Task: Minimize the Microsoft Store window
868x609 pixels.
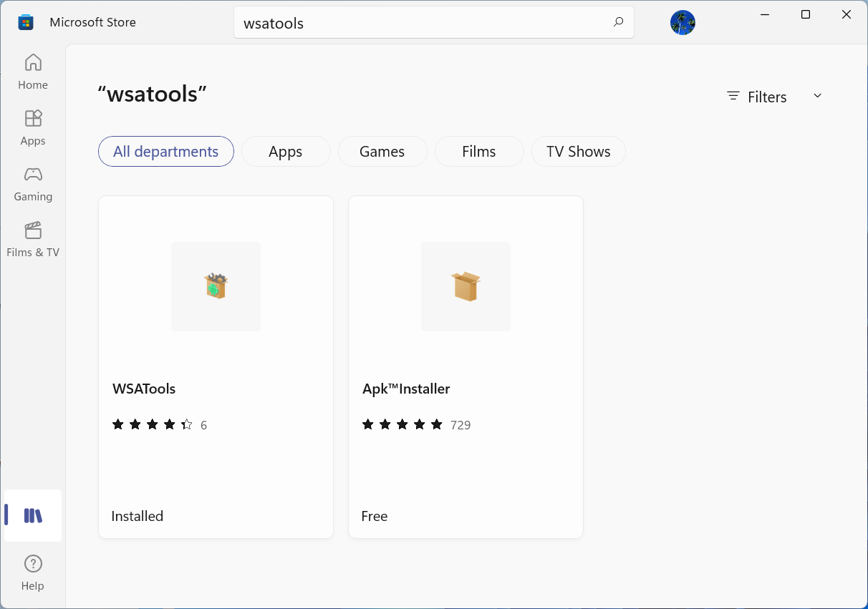Action: [766, 14]
